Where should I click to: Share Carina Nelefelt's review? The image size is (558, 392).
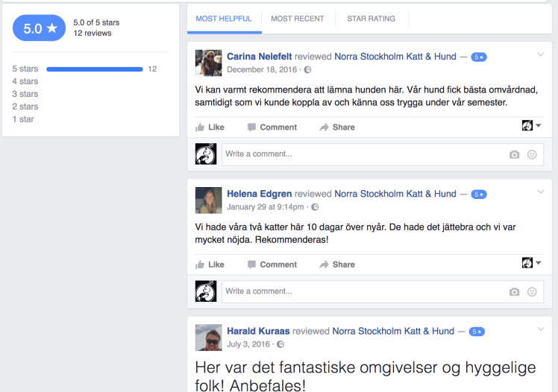point(337,127)
